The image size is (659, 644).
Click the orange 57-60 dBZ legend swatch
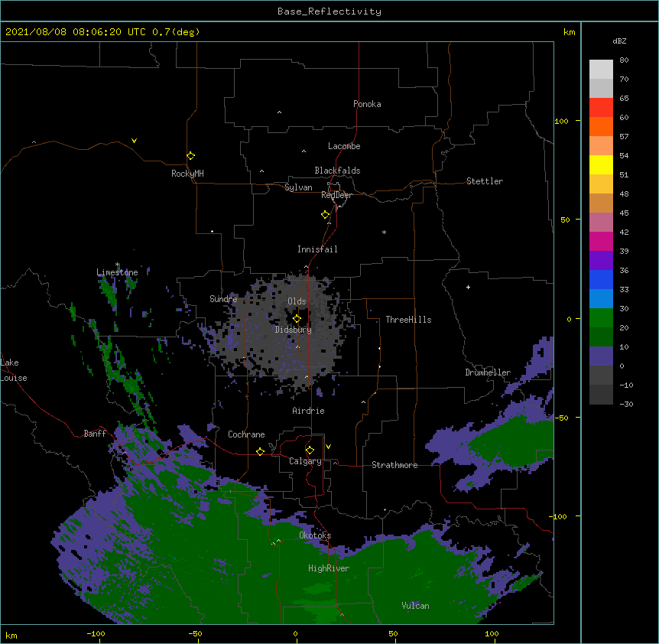(601, 126)
